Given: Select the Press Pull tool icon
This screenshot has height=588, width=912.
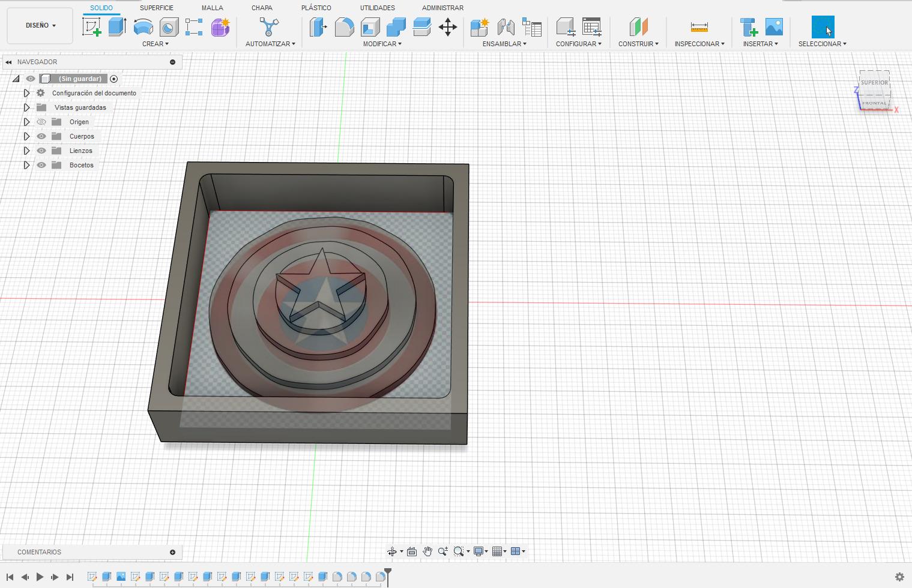Looking at the screenshot, I should point(318,27).
